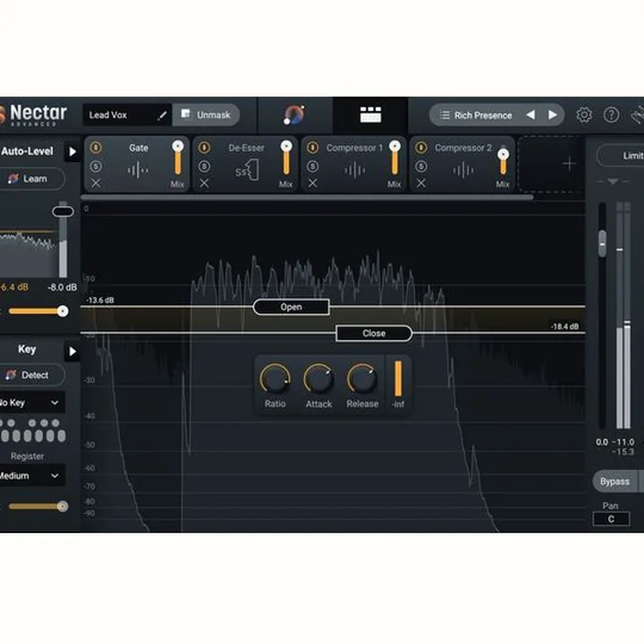Click the -Inf floor meter
This screenshot has height=644, width=644.
pyautogui.click(x=398, y=378)
